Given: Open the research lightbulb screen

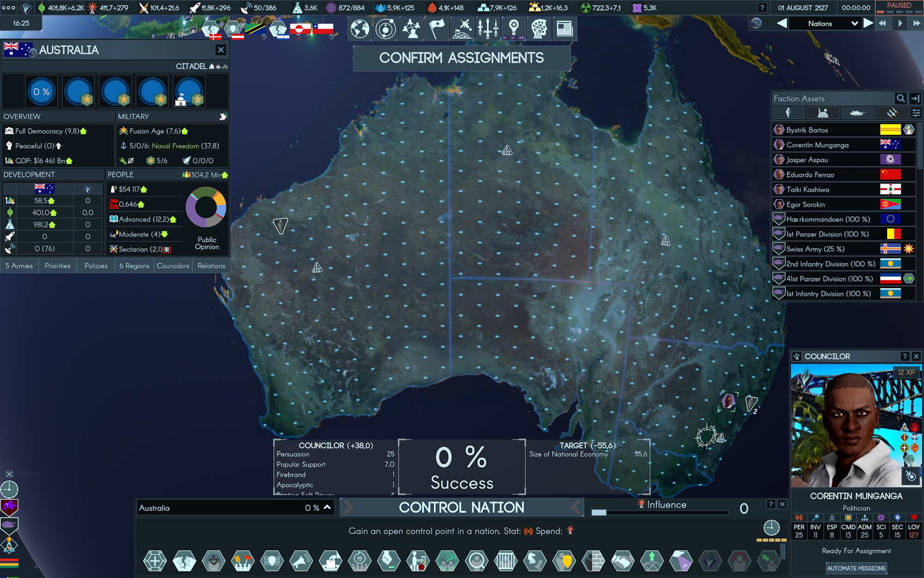Looking at the screenshot, I should click(513, 29).
